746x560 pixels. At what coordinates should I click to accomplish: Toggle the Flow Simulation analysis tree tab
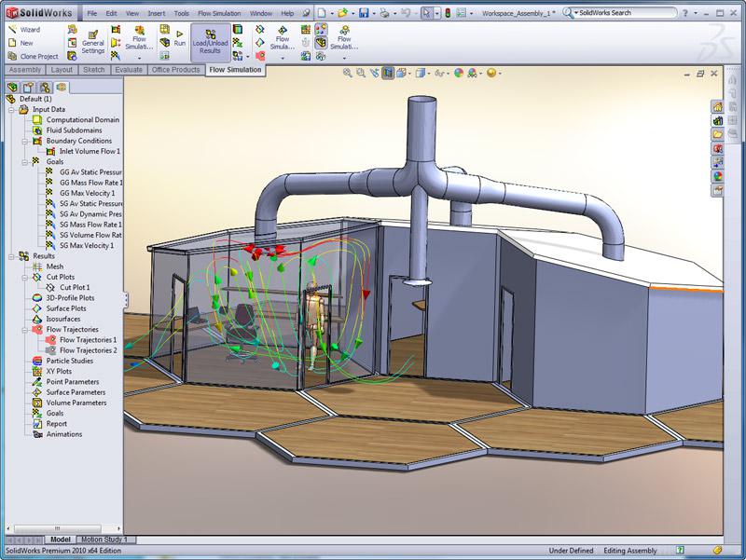[x=60, y=85]
